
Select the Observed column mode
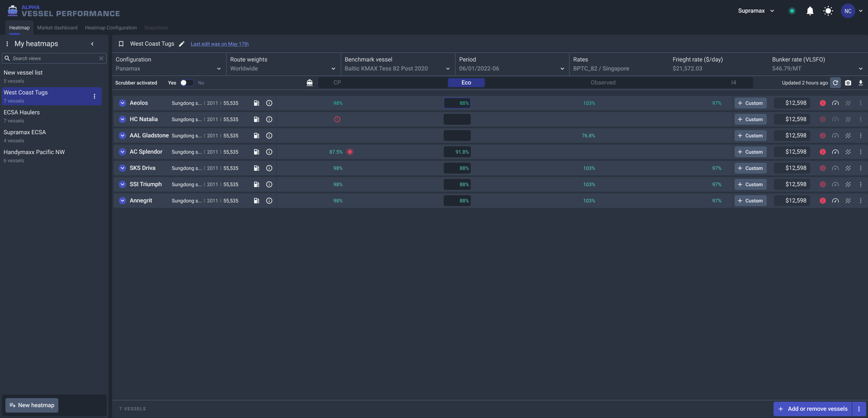click(x=603, y=83)
